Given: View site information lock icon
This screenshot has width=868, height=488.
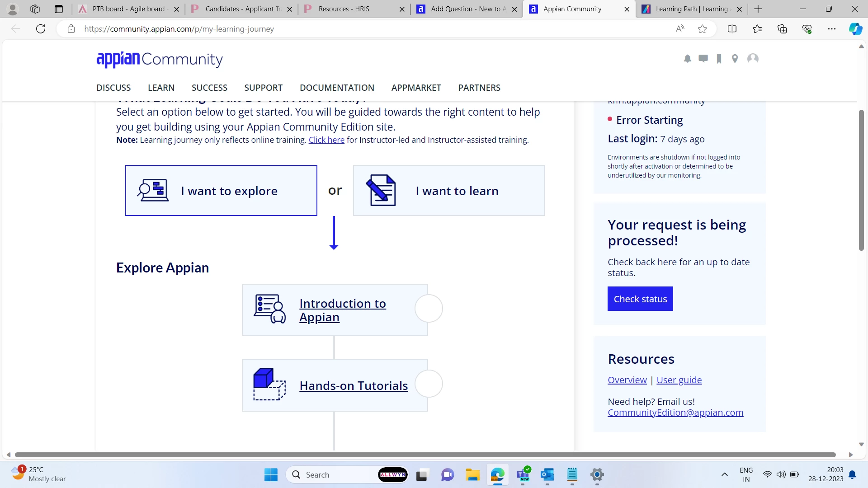Looking at the screenshot, I should [71, 29].
